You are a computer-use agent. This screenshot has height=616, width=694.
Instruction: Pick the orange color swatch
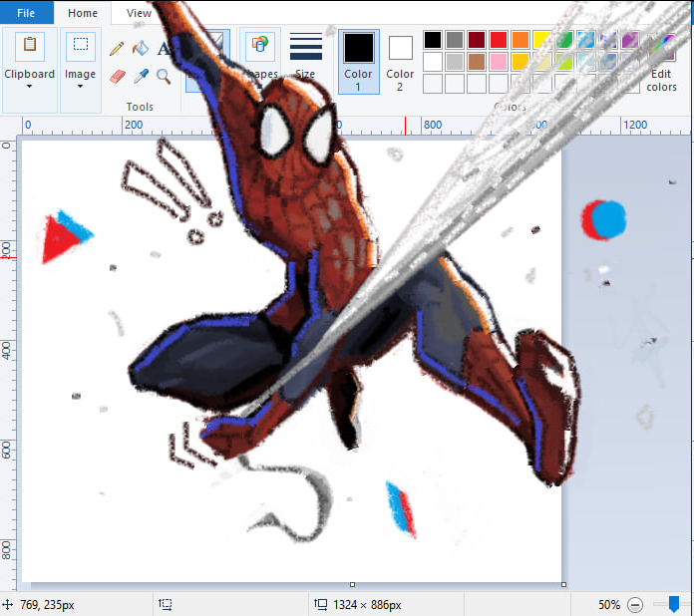point(520,40)
